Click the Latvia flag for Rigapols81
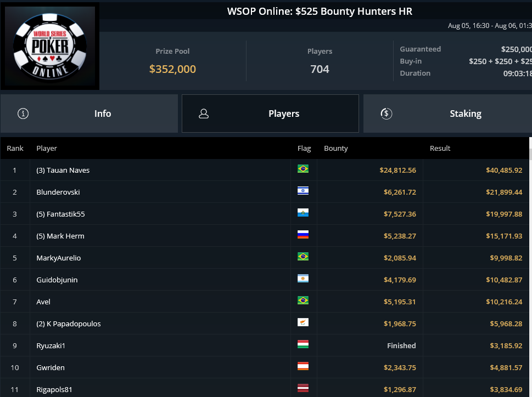 click(x=303, y=388)
